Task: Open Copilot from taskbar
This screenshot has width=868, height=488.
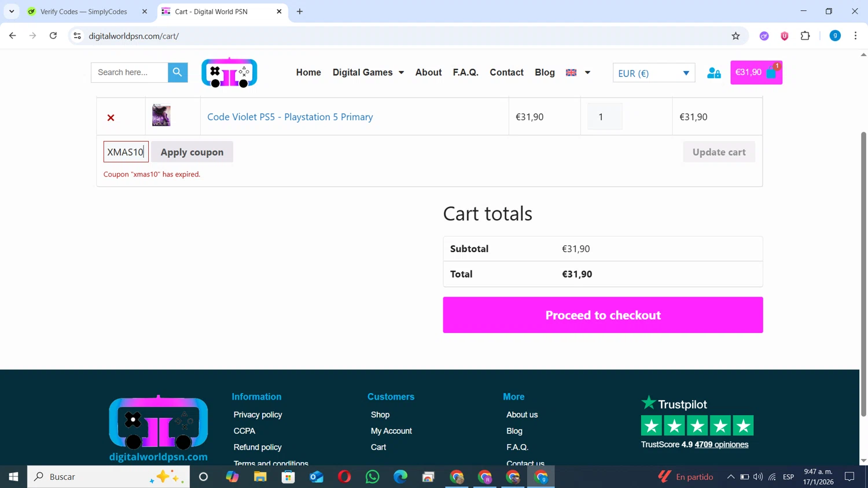Action: pyautogui.click(x=232, y=476)
